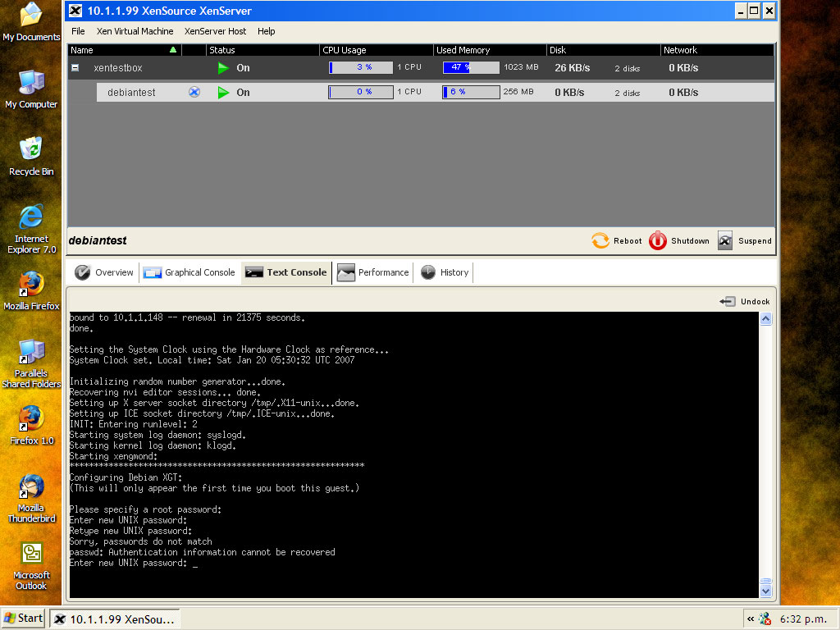The width and height of the screenshot is (840, 630).
Task: Click the orange Reboot arrows icon
Action: [600, 240]
